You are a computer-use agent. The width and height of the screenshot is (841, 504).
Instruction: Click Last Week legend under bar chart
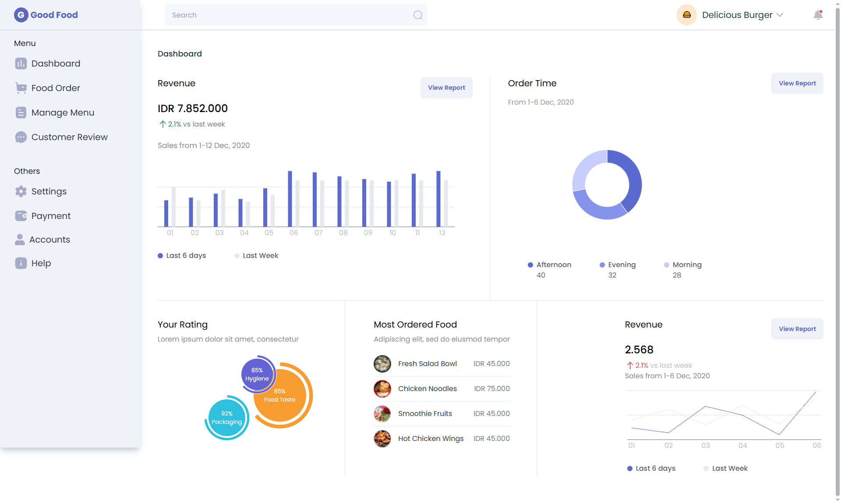pyautogui.click(x=256, y=256)
